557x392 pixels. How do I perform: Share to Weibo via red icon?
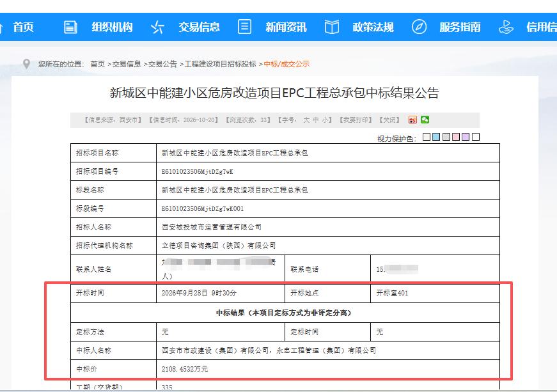point(412,120)
